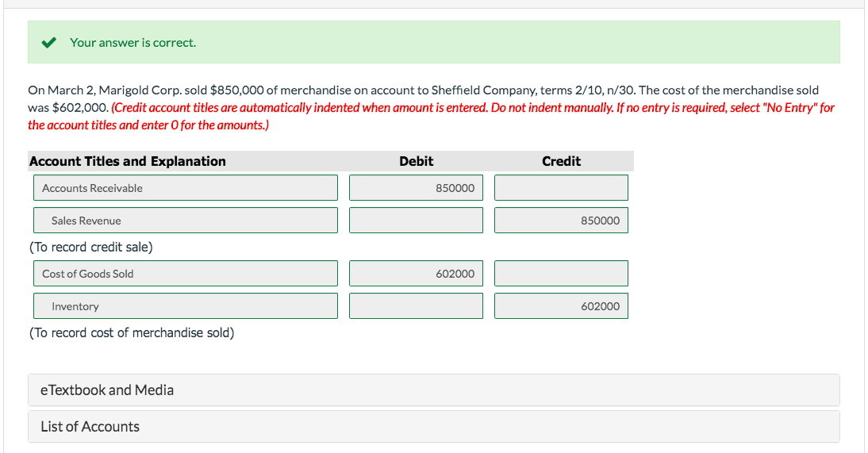Viewport: 868px width, 453px height.
Task: Click the problem statement starting 'On March 2'
Action: pos(424,98)
